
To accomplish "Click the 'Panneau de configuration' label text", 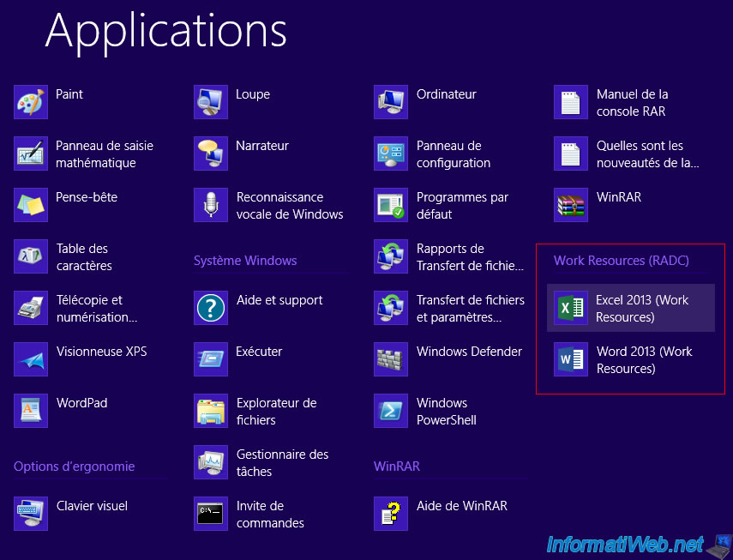I will 454,154.
